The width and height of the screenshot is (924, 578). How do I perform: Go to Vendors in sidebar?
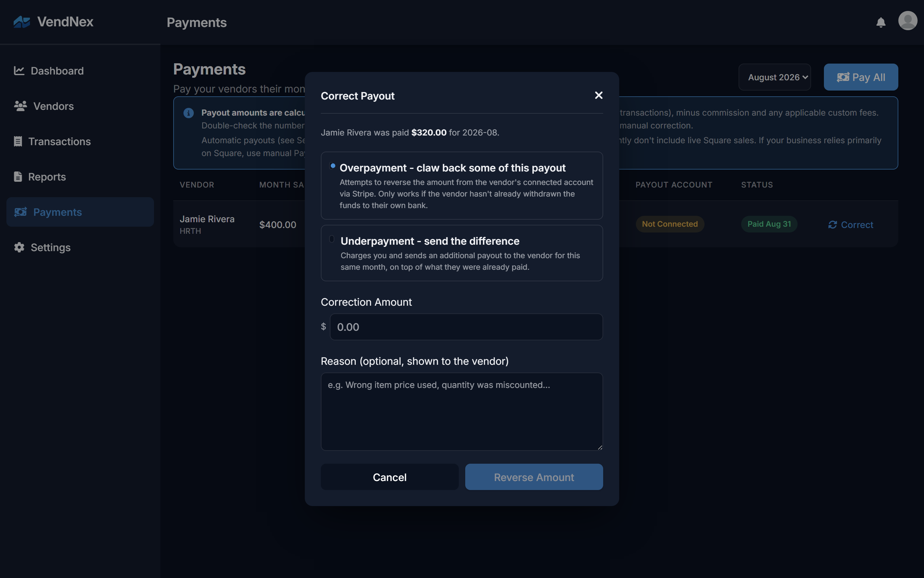coord(80,106)
